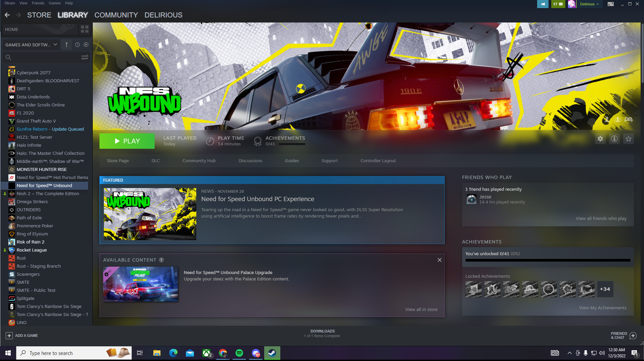Open game info icon

point(614,139)
